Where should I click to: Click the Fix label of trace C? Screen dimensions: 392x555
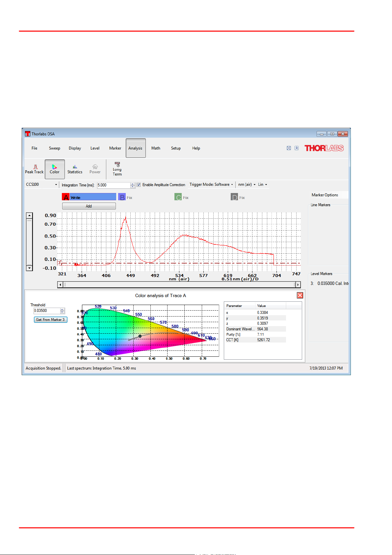[186, 198]
